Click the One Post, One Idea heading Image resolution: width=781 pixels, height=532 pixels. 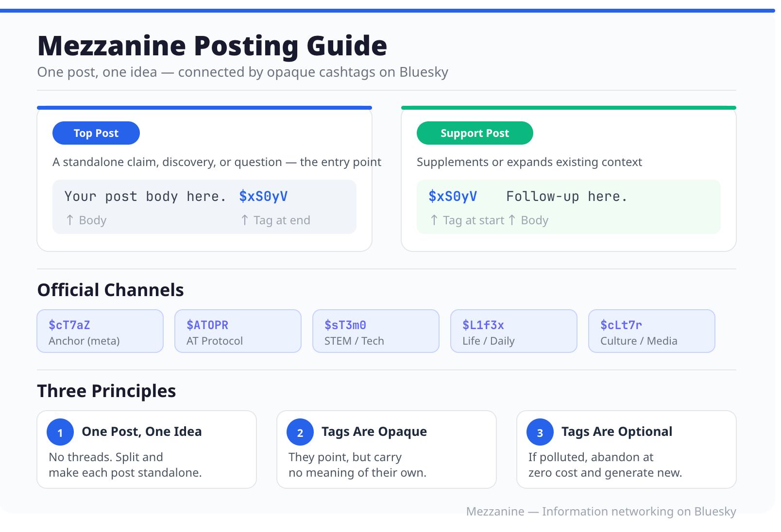click(x=141, y=432)
